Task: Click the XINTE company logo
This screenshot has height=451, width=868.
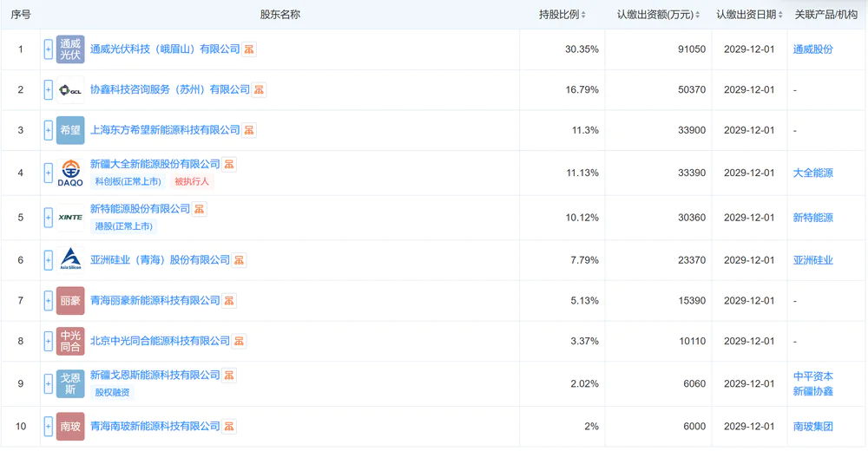Action: point(70,217)
